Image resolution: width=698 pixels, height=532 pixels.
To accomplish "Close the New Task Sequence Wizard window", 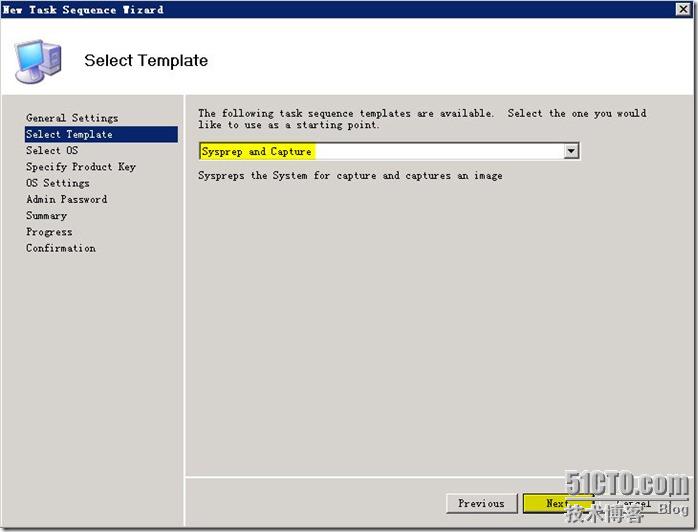I will tap(682, 9).
